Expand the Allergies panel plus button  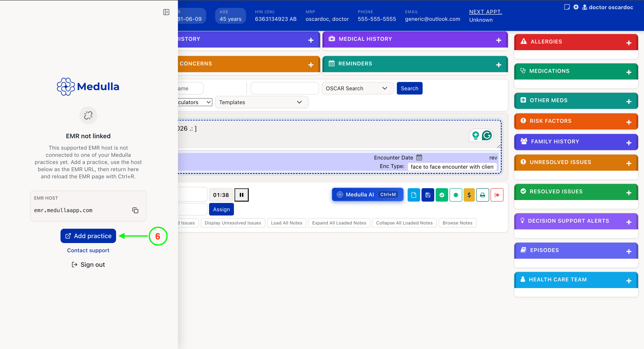coord(629,43)
